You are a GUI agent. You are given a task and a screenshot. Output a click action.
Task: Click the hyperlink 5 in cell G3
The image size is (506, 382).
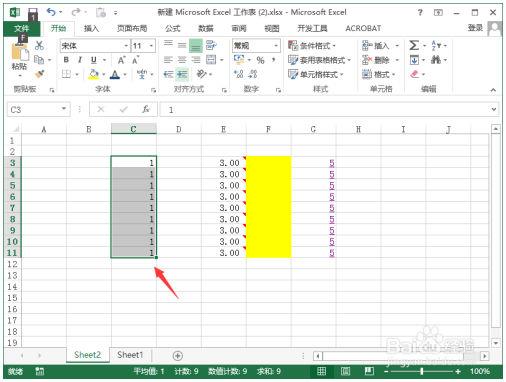(332, 163)
